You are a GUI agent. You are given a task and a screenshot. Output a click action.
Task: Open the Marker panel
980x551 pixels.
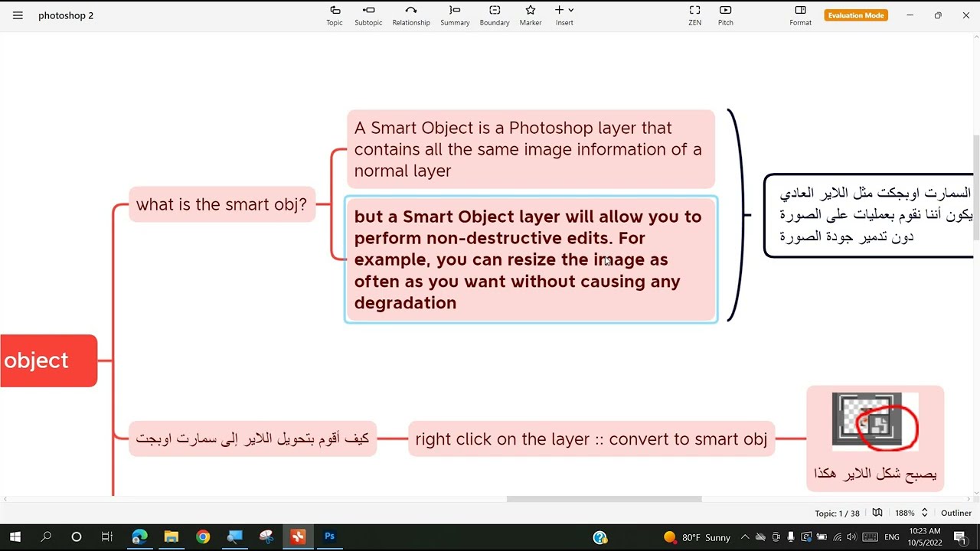click(531, 15)
